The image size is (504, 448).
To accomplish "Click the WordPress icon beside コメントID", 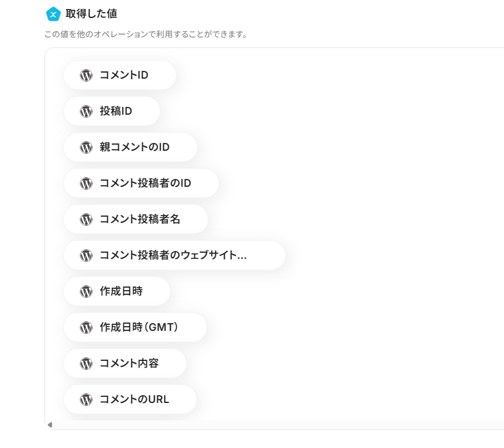I will coord(86,75).
